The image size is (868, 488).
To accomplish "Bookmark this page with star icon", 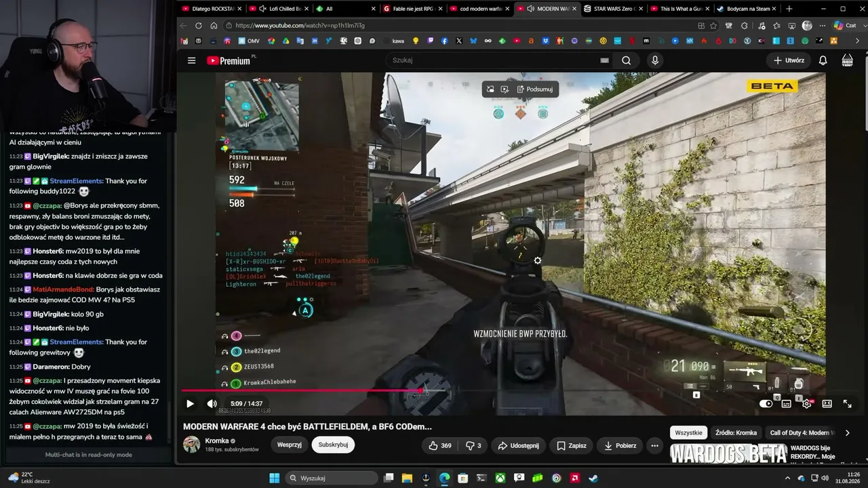I will tap(713, 26).
